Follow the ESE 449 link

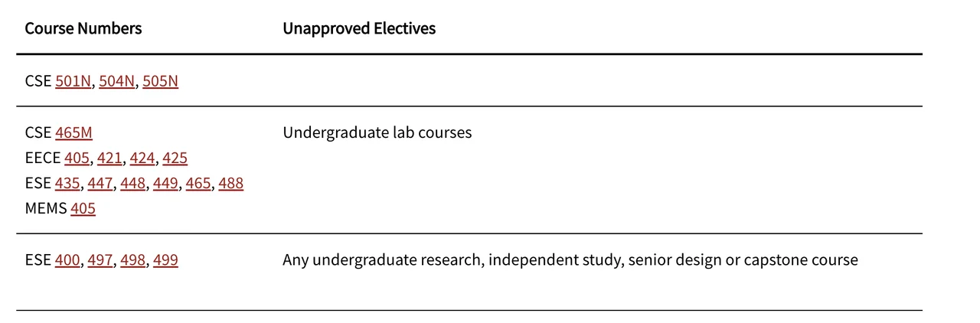165,183
